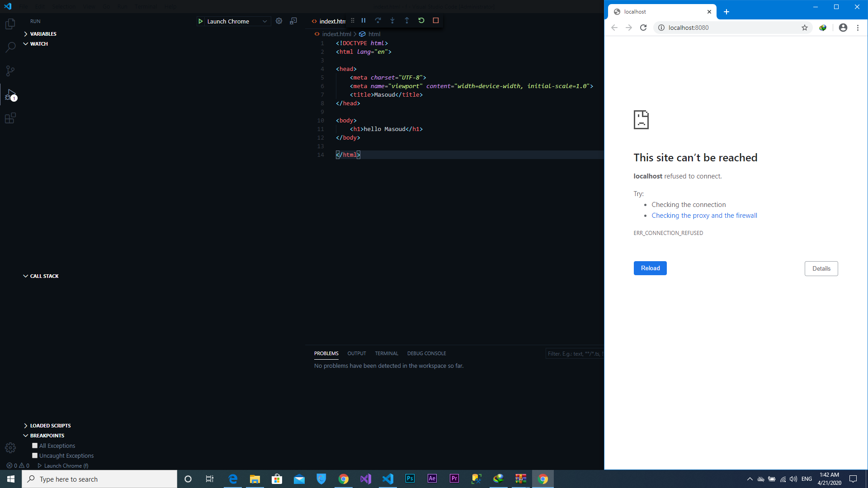The width and height of the screenshot is (868, 488).
Task: Click the Step Over debug button
Action: pyautogui.click(x=378, y=20)
